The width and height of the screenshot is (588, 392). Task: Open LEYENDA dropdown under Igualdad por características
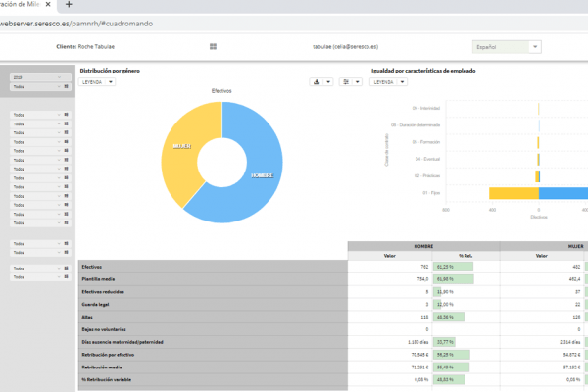pyautogui.click(x=390, y=82)
